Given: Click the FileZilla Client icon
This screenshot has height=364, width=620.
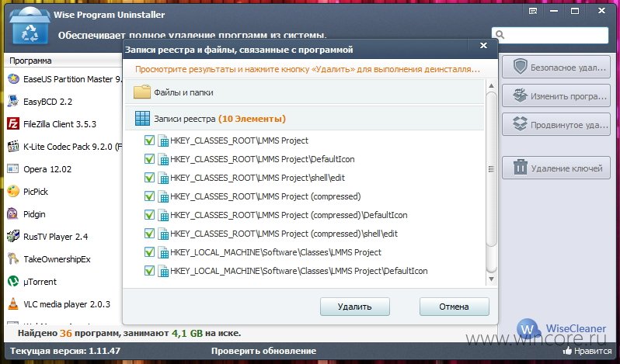Looking at the screenshot, I should pyautogui.click(x=13, y=124).
